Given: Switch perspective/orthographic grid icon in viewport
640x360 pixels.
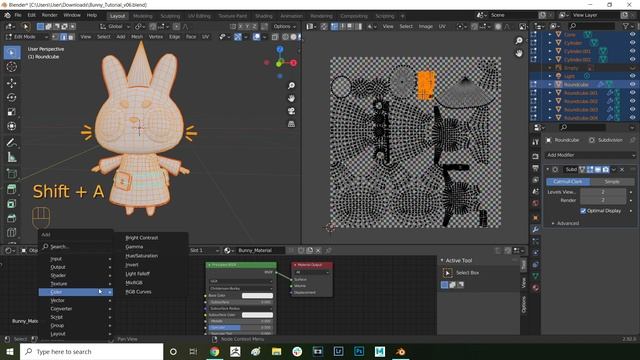Looking at the screenshot, I should [x=291, y=124].
